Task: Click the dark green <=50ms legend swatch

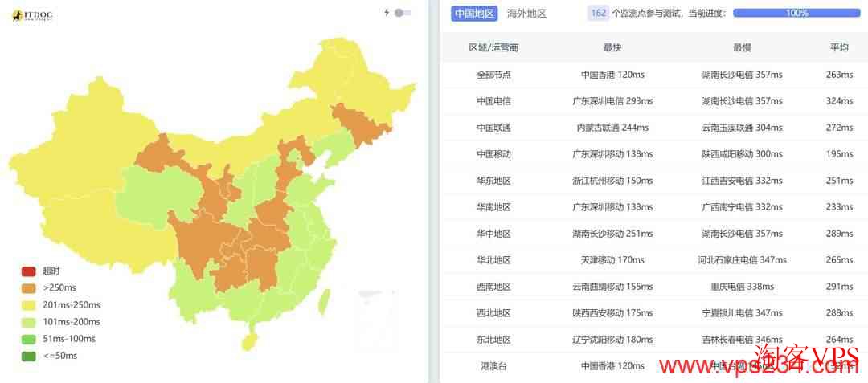Action: click(x=29, y=356)
